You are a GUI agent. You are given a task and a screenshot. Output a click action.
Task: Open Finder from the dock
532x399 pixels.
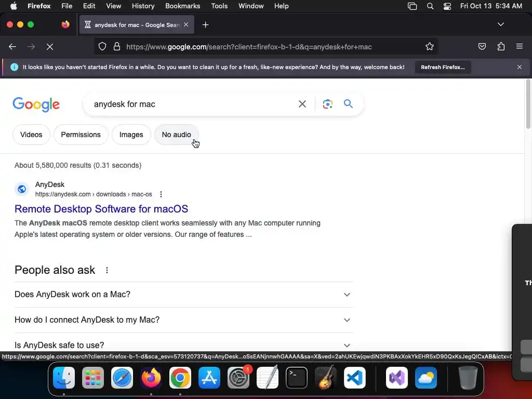[x=64, y=378]
